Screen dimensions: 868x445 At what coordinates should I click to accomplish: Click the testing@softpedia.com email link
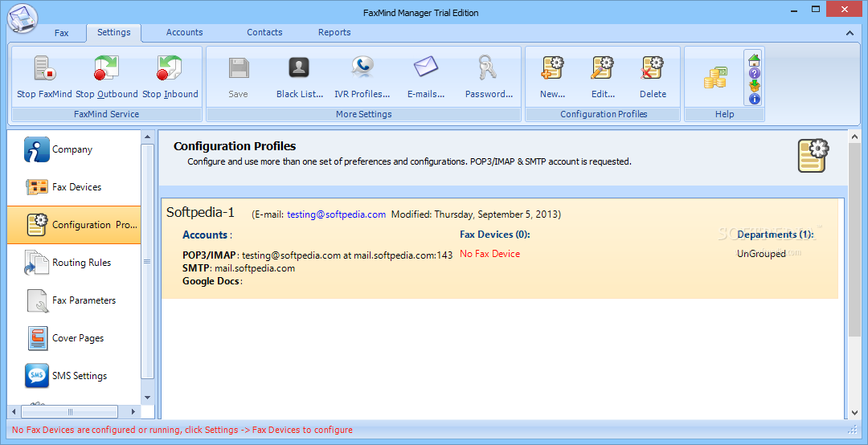point(336,214)
